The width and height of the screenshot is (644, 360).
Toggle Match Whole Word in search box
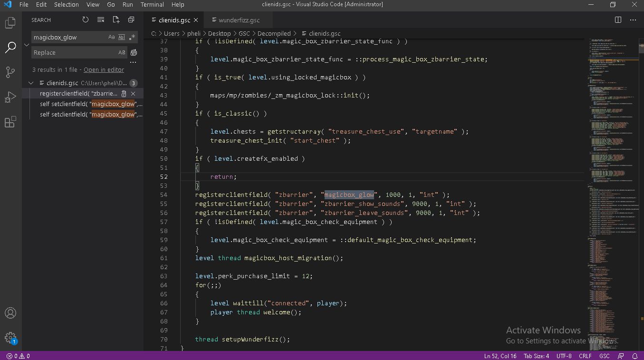tap(122, 37)
